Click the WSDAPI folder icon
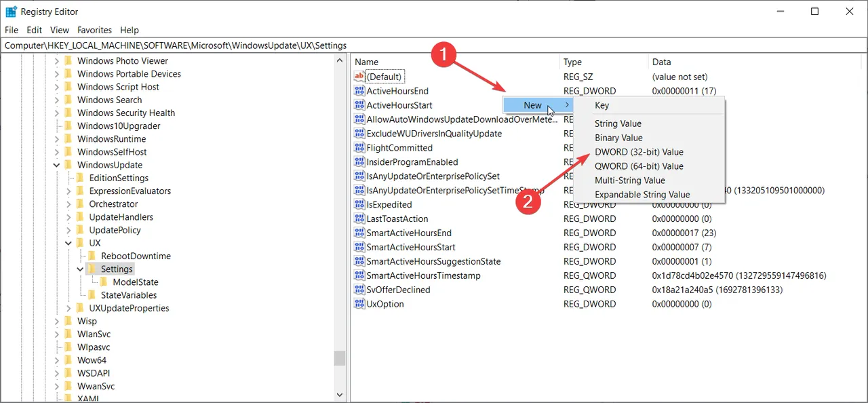 68,373
